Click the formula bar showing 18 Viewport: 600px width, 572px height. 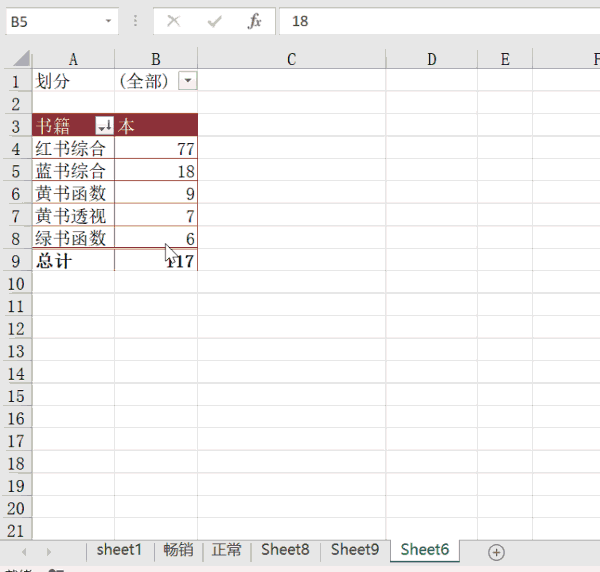click(439, 21)
